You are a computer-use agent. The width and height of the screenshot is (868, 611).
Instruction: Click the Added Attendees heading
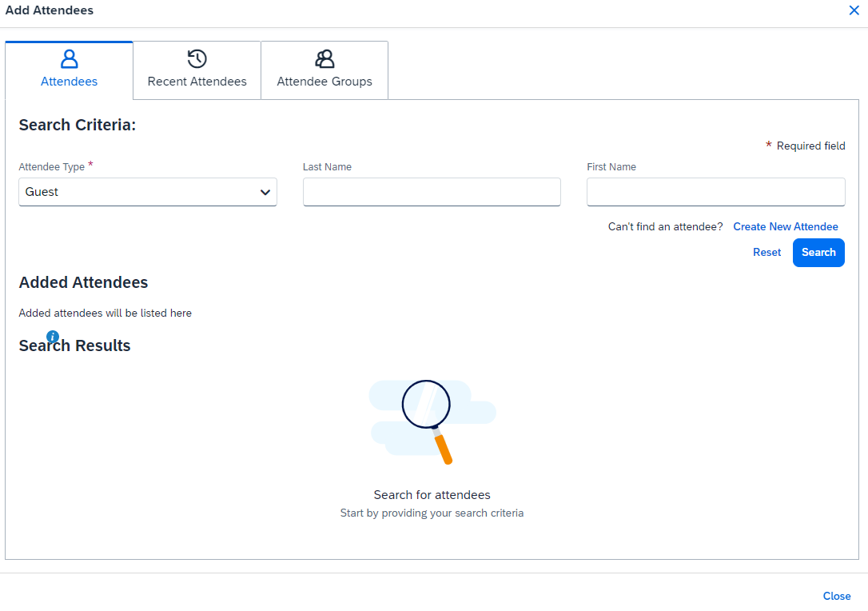(83, 282)
